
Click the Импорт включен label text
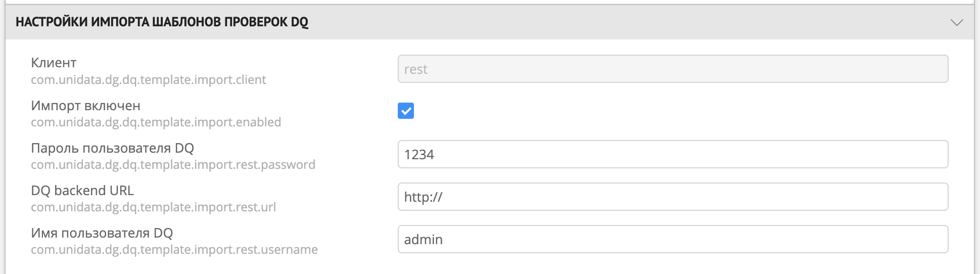click(85, 106)
